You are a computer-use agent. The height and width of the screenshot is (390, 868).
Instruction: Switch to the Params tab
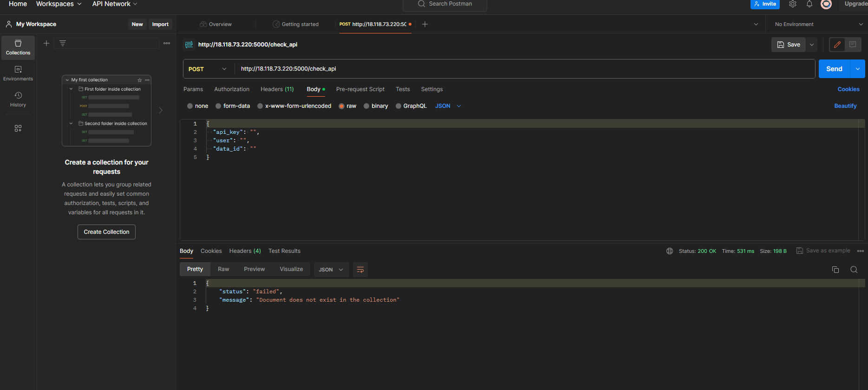[193, 89]
